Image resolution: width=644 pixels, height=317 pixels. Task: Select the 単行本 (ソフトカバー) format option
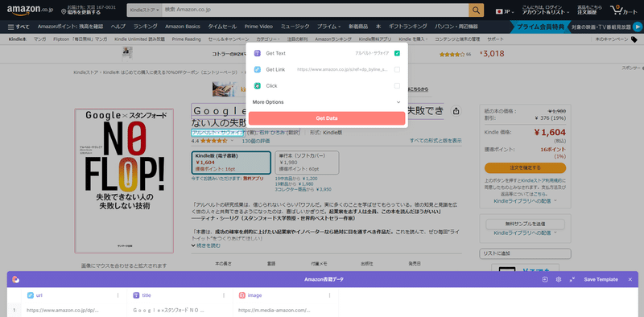pyautogui.click(x=307, y=163)
